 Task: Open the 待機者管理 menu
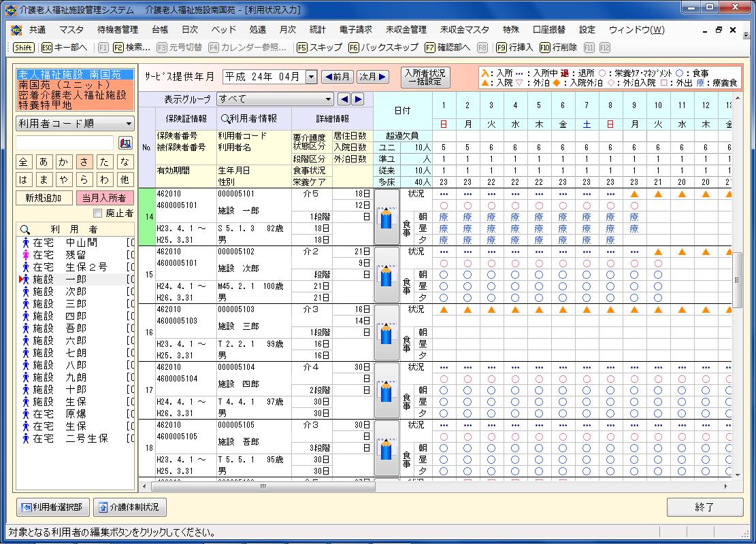click(x=117, y=30)
